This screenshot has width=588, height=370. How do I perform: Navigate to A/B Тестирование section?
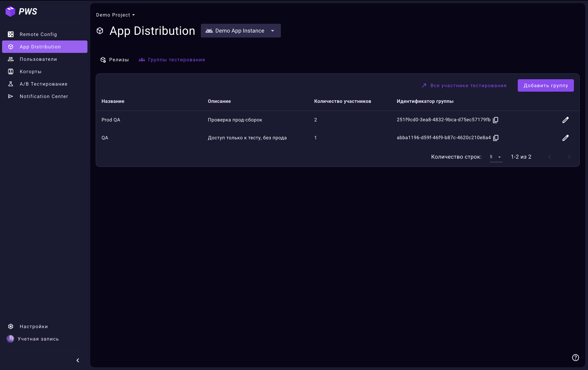pyautogui.click(x=44, y=84)
